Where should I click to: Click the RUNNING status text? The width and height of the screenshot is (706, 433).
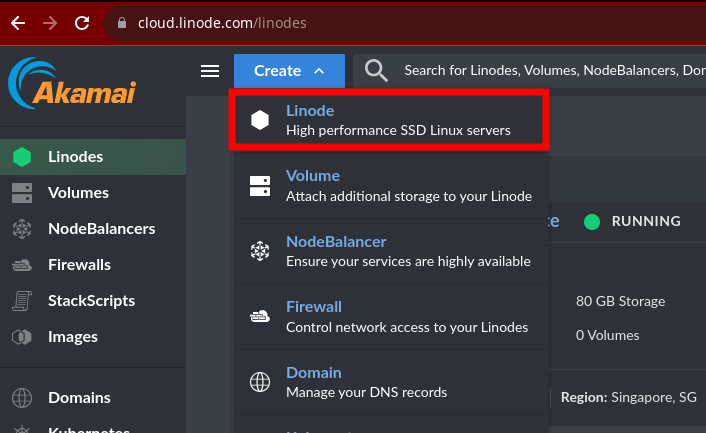click(646, 221)
